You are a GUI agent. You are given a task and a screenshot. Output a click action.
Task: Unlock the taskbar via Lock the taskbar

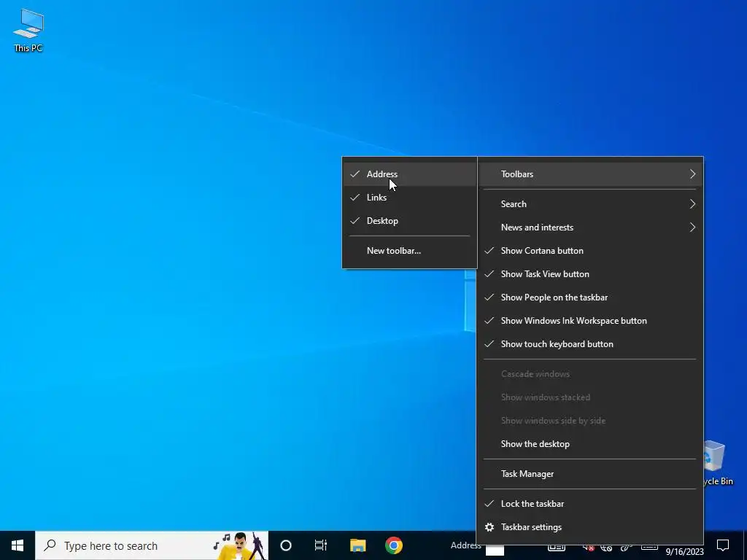click(x=590, y=504)
